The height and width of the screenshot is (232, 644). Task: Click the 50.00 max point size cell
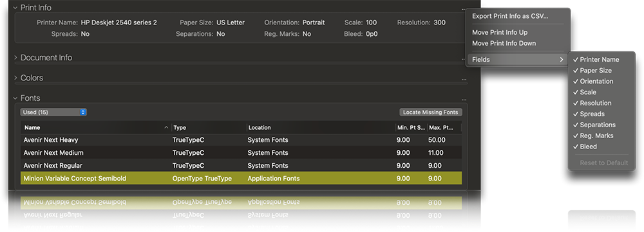(x=437, y=139)
